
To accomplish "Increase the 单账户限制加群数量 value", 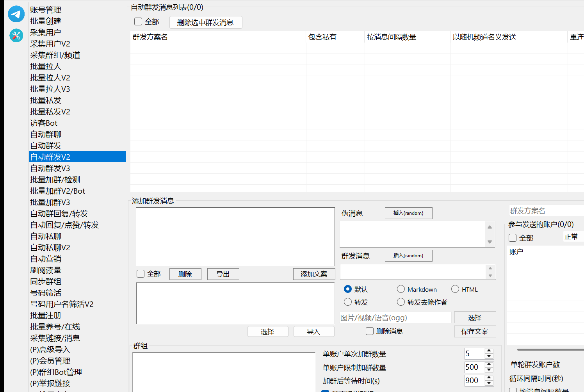I will coord(489,364).
